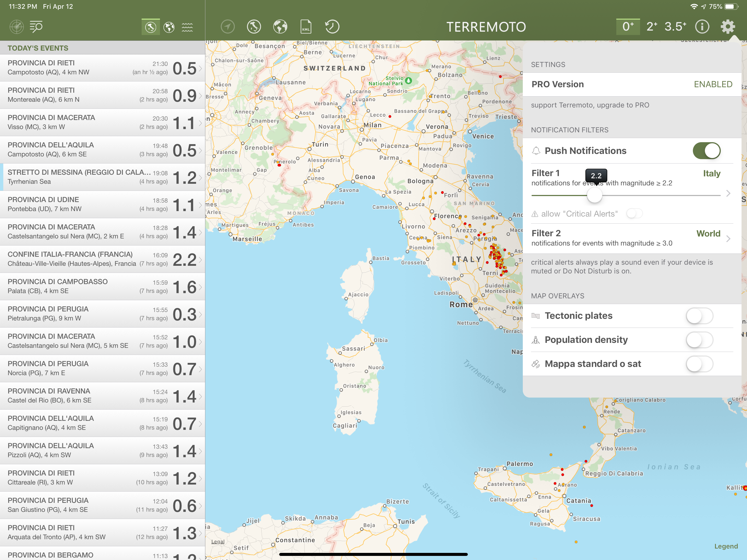Viewport: 747px width, 560px height.
Task: Open Norcia 15:33 event detail chevron
Action: pos(200,369)
